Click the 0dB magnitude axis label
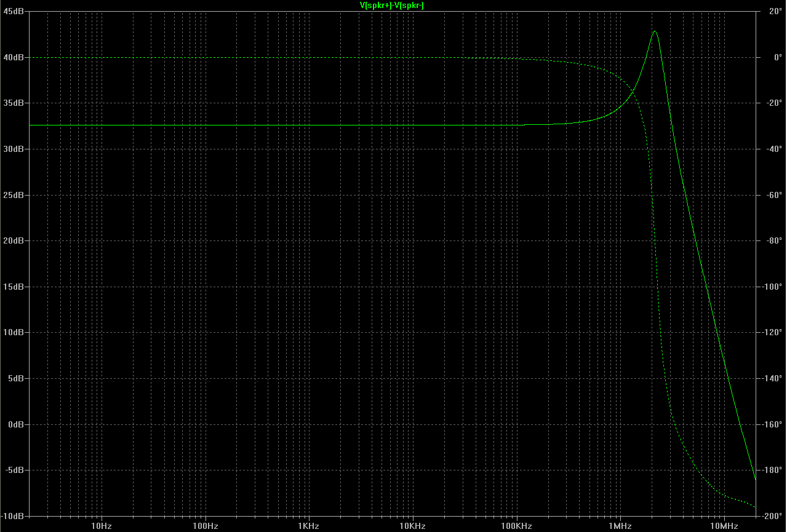This screenshot has height=532, width=787. point(15,424)
